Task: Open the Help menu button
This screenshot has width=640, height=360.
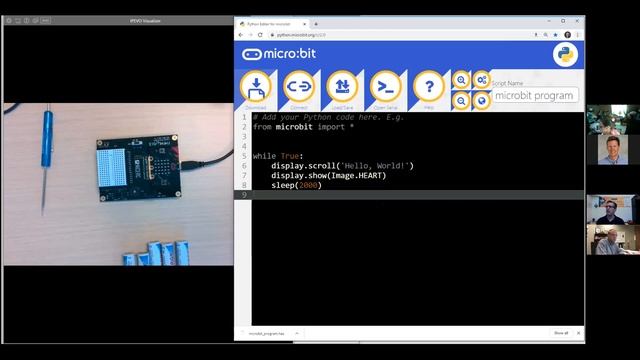Action: click(429, 87)
